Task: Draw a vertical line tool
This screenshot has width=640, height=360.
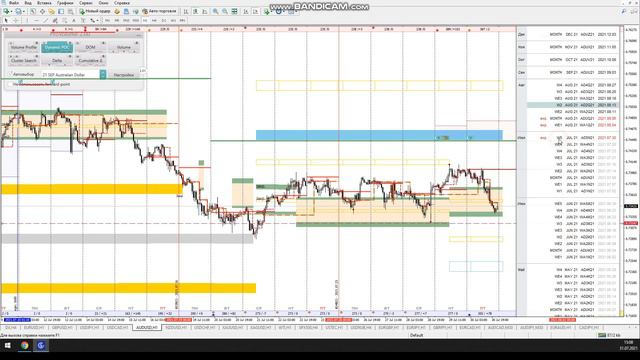Action: (x=27, y=20)
